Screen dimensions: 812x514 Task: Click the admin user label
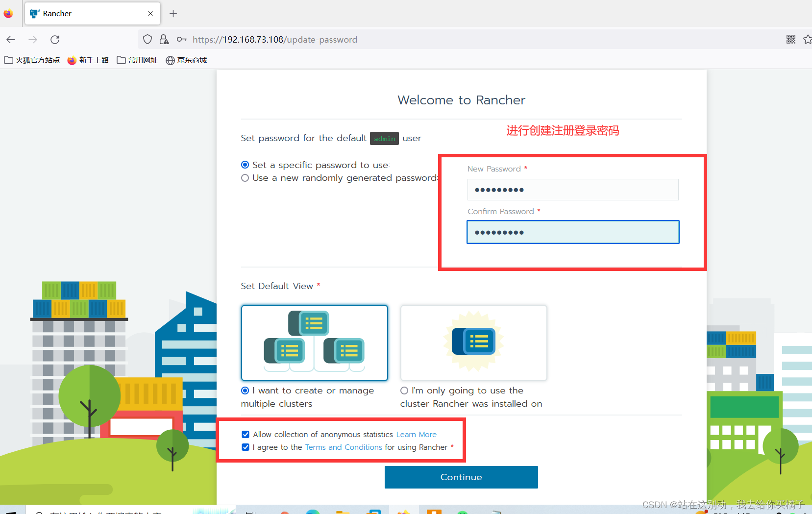tap(384, 139)
